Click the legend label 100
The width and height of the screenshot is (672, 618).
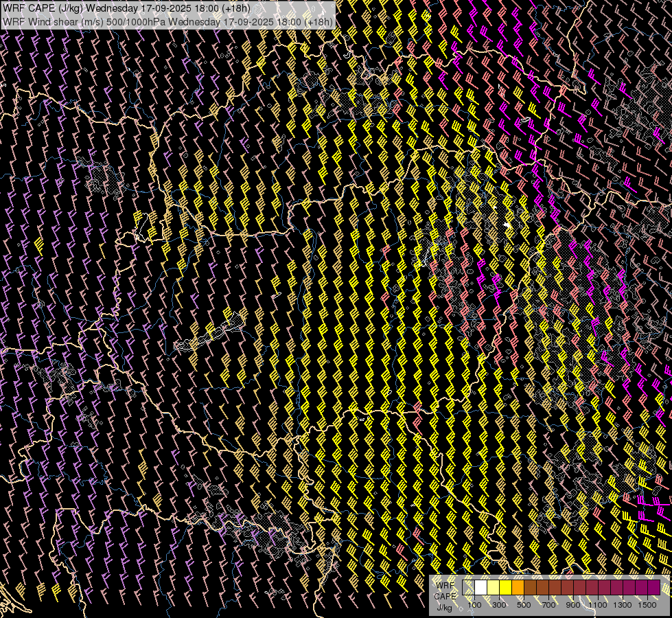[474, 605]
